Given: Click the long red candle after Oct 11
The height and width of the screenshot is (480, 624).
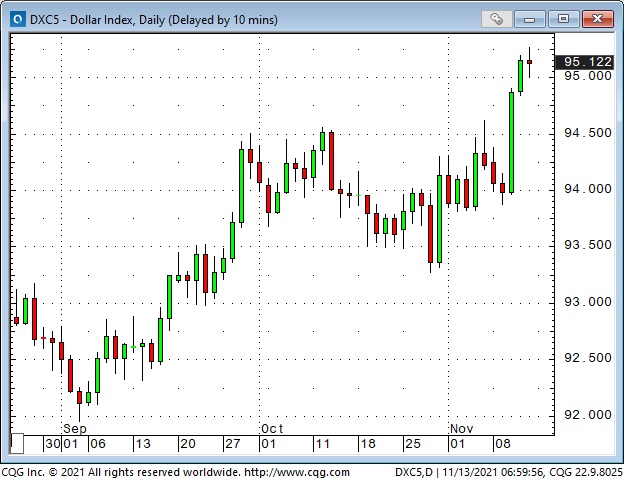Looking at the screenshot, I should tap(332, 161).
